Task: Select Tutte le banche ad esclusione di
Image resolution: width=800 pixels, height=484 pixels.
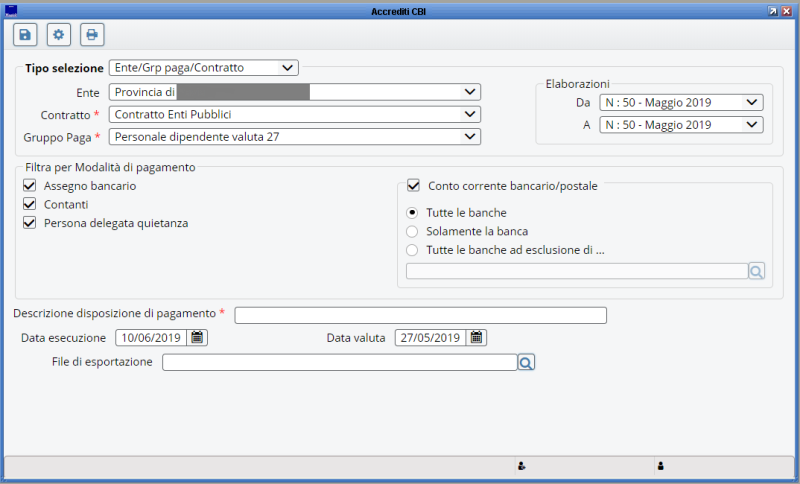Action: (412, 250)
